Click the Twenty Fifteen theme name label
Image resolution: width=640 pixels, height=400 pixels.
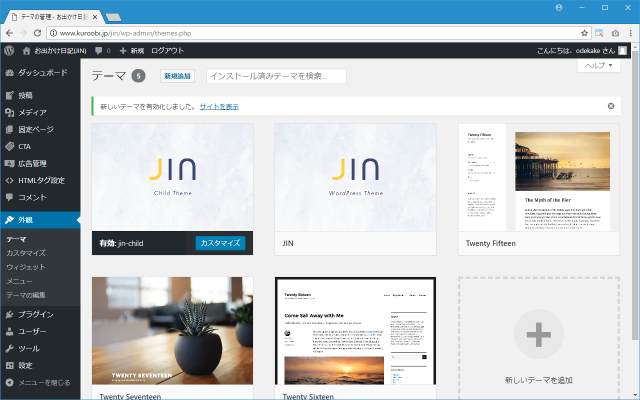(491, 243)
